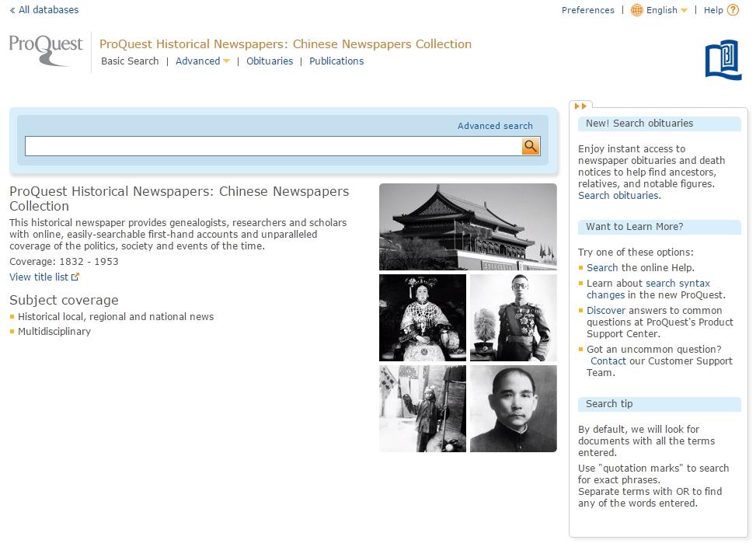This screenshot has width=756, height=547.
Task: Go back to All databases
Action: [x=44, y=9]
